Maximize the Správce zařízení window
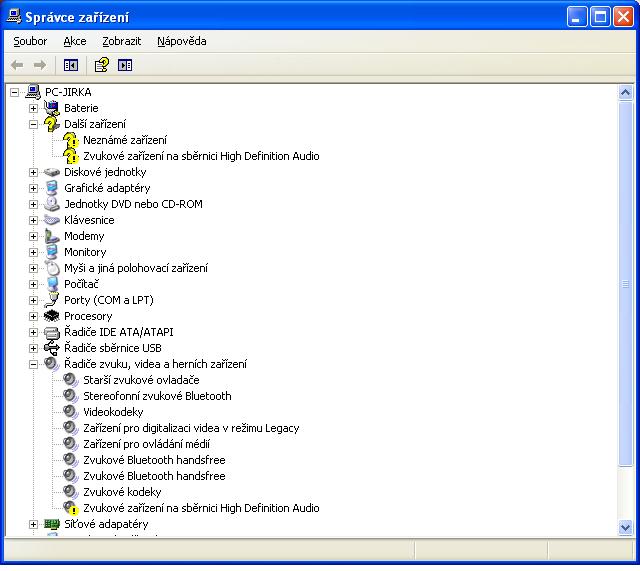This screenshot has width=640, height=571. 600,17
